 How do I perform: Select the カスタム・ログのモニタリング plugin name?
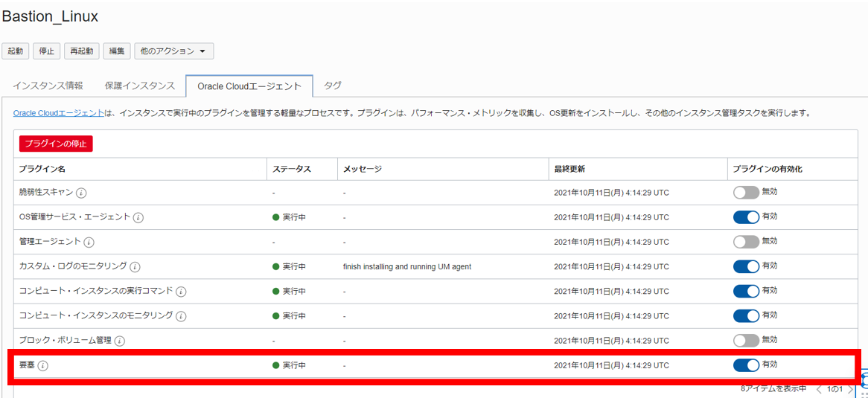pyautogui.click(x=73, y=266)
